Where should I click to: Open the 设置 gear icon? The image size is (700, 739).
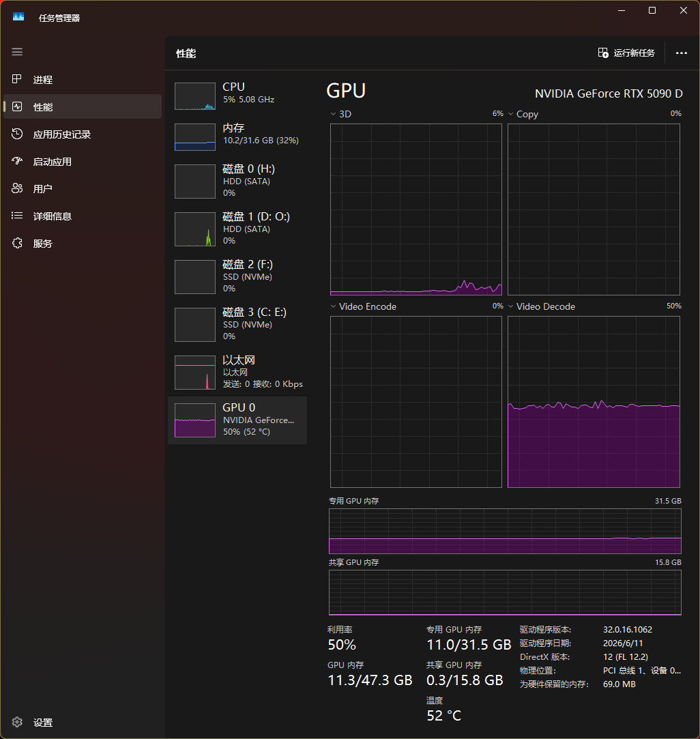(x=17, y=722)
